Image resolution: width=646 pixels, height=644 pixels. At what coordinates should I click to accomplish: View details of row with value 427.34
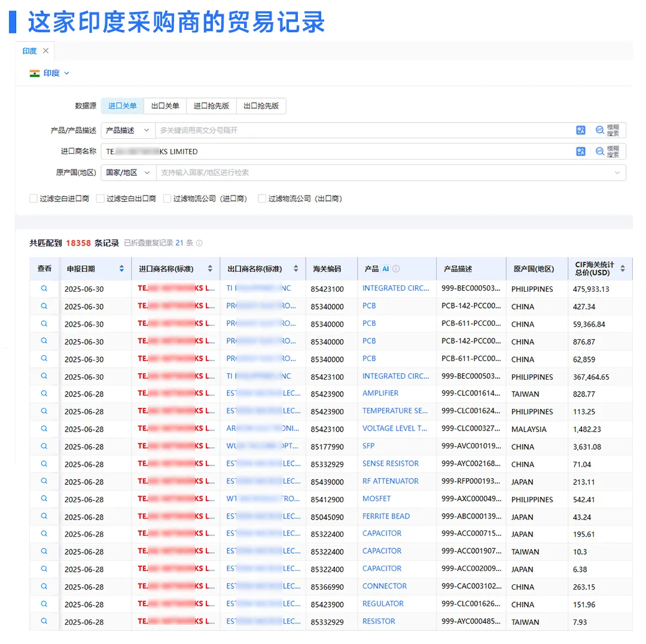pos(44,306)
